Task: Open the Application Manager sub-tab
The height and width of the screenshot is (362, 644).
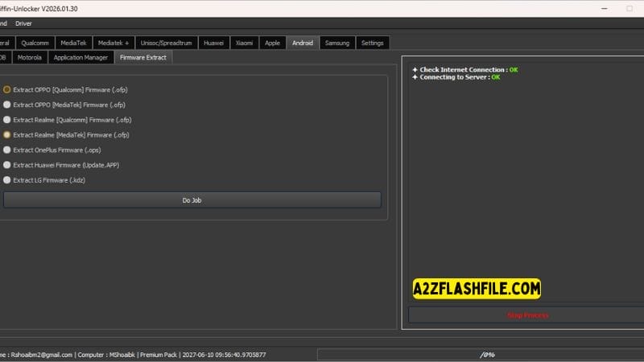Action: (80, 57)
